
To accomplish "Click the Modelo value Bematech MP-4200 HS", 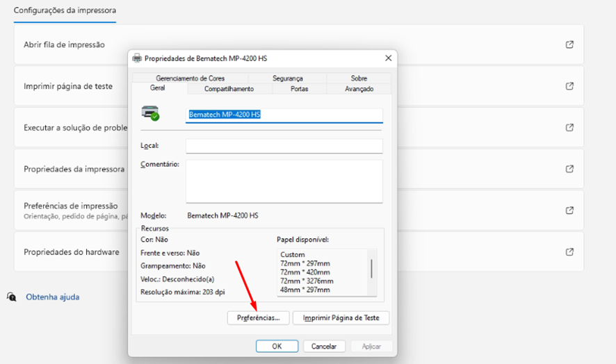I will click(x=222, y=215).
